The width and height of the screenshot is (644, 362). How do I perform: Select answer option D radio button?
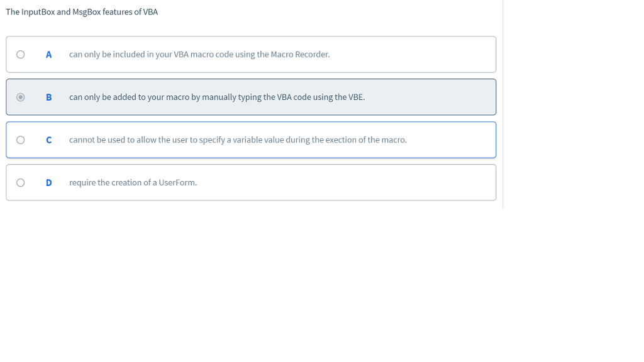[19, 182]
